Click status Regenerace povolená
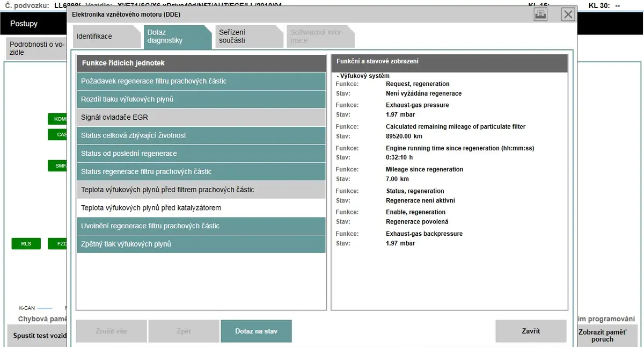The height and width of the screenshot is (347, 644). (x=417, y=222)
